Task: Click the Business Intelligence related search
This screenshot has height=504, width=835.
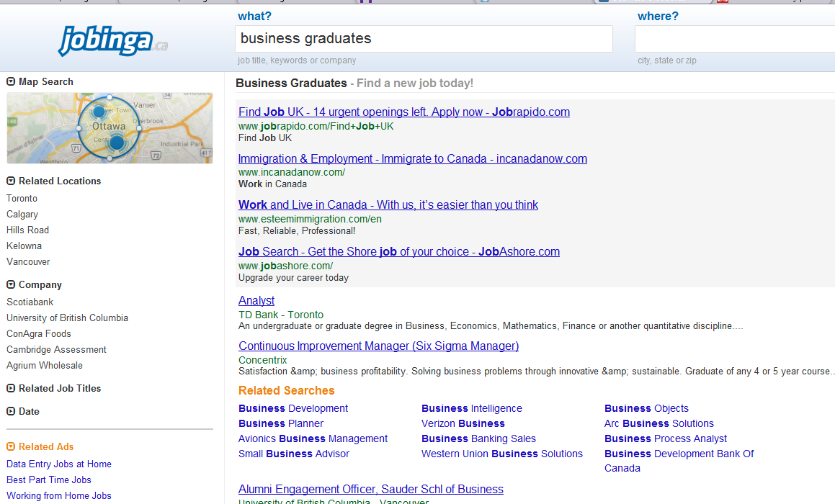Action: click(471, 408)
